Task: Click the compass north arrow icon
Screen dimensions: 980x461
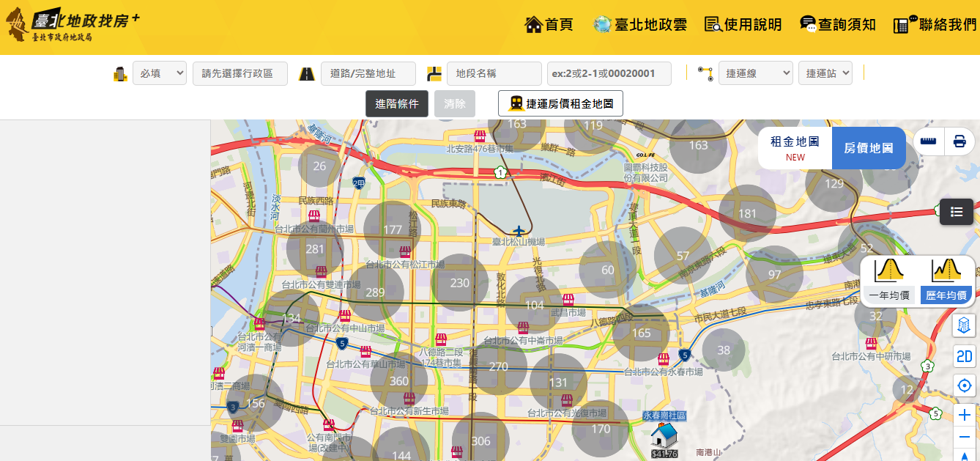Action: point(964,457)
